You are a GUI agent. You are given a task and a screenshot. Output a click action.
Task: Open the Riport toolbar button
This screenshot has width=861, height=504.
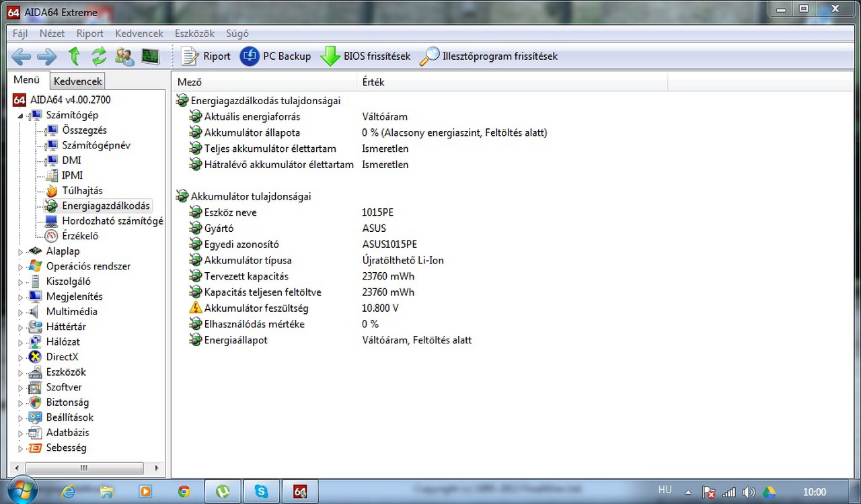click(x=206, y=56)
